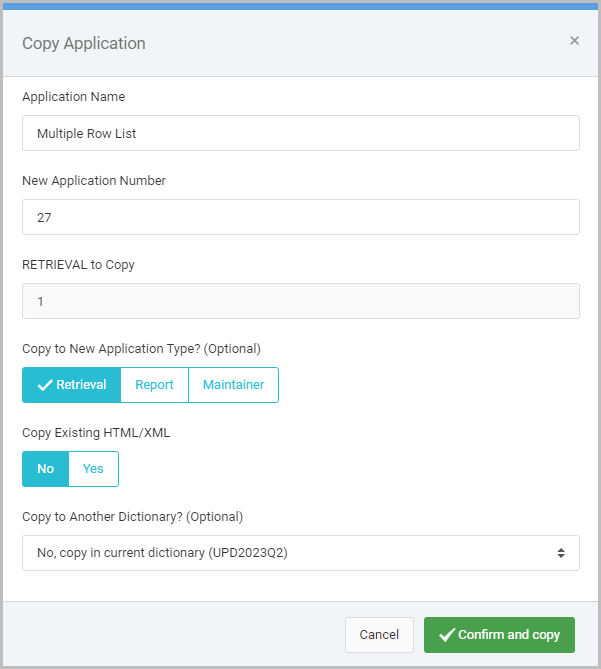601x669 pixels.
Task: Click the Copy to New Application Type label
Action: (x=141, y=349)
